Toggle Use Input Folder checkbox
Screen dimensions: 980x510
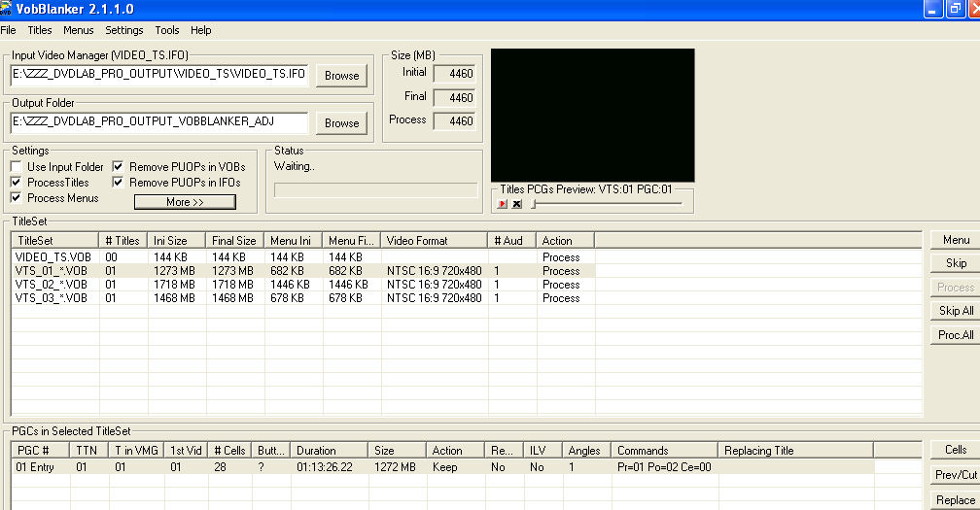(x=17, y=167)
